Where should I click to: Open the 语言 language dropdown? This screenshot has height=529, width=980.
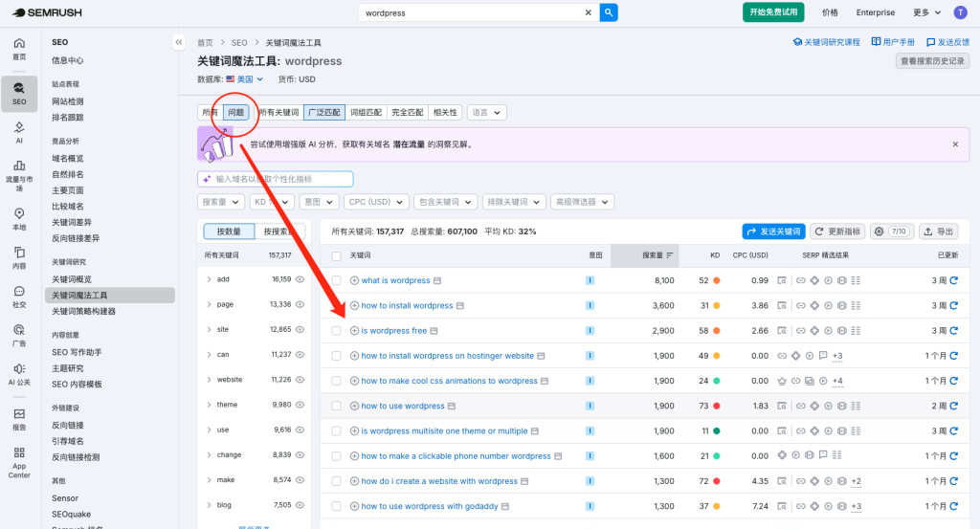tap(486, 113)
